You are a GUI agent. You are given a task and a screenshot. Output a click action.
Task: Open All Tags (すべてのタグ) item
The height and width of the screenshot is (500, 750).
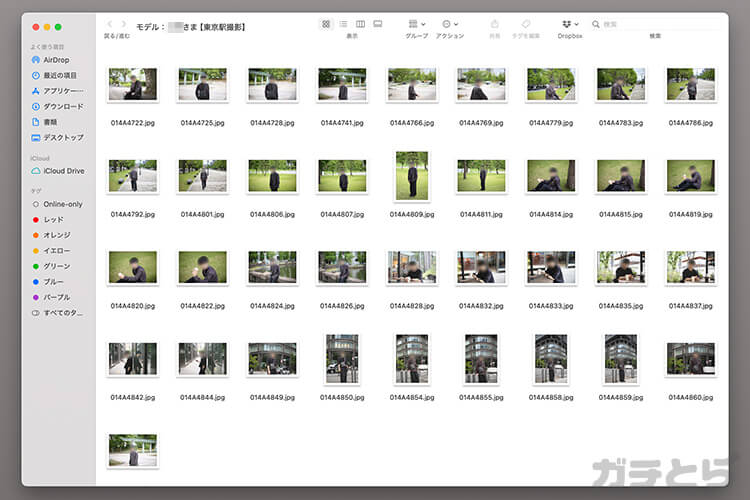tap(57, 313)
